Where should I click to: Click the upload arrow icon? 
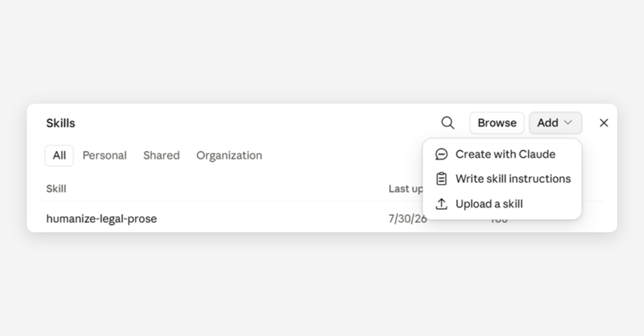(x=441, y=204)
